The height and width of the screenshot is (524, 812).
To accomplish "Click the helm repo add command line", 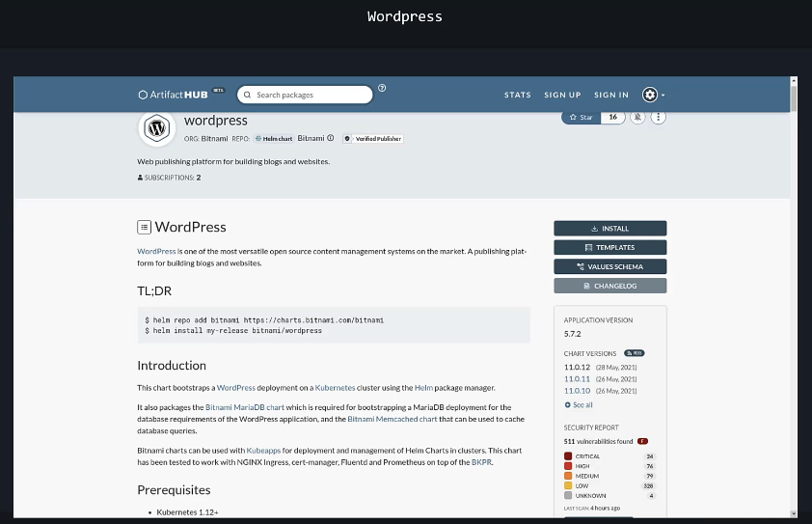I will (x=264, y=320).
